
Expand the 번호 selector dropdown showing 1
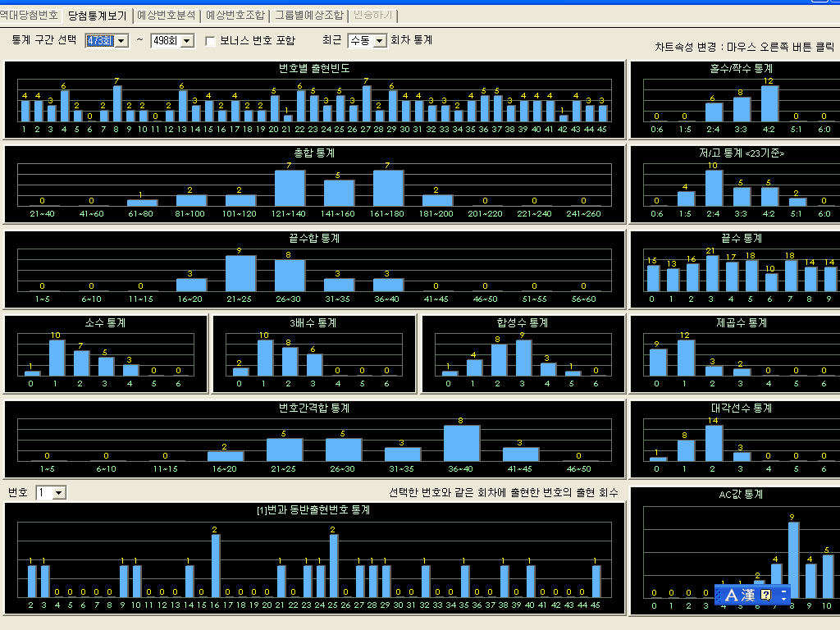[x=59, y=493]
